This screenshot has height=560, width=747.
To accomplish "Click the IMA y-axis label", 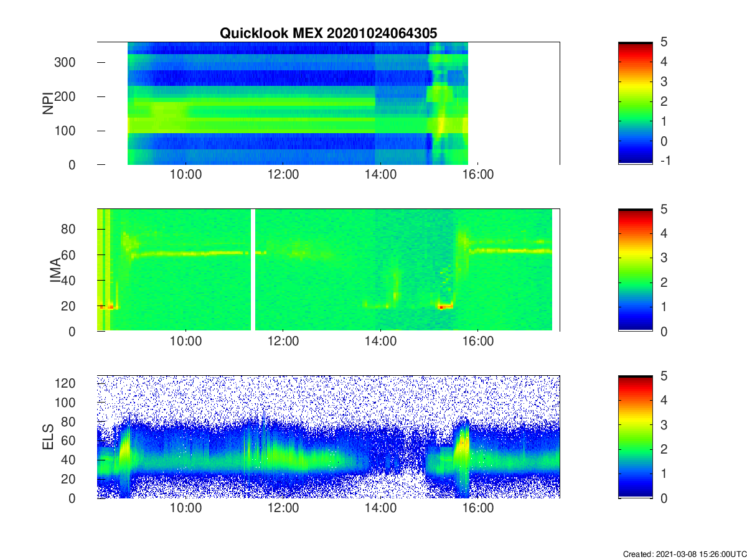I will coord(56,270).
